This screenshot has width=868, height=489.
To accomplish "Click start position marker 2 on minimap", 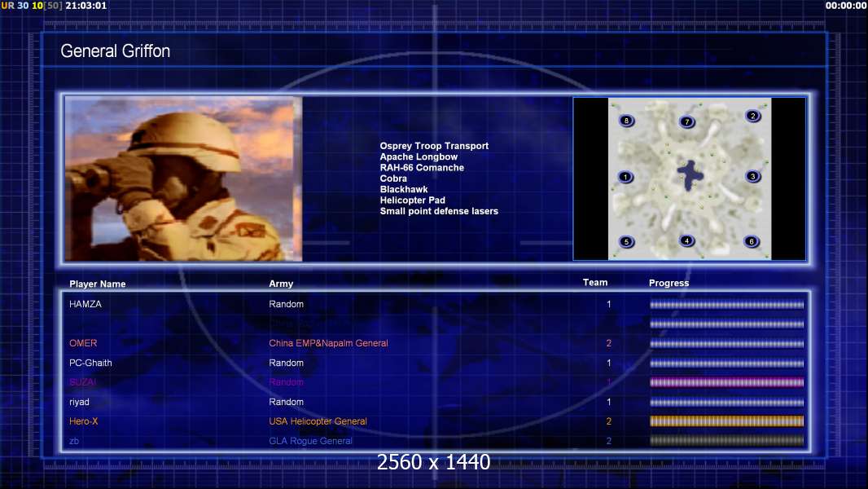I will coord(752,116).
